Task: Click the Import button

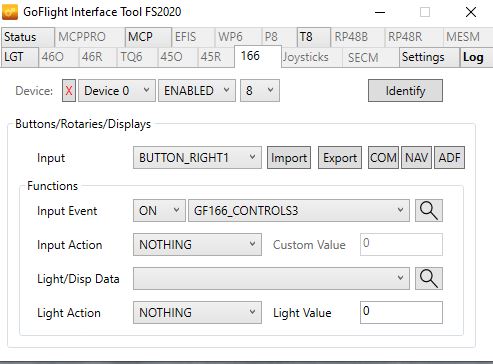Action: [289, 158]
